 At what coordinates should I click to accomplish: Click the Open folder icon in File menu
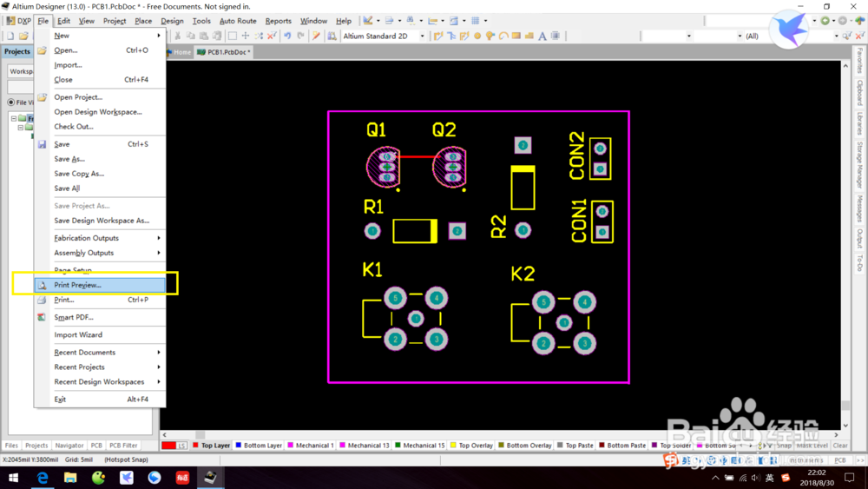[x=42, y=50]
